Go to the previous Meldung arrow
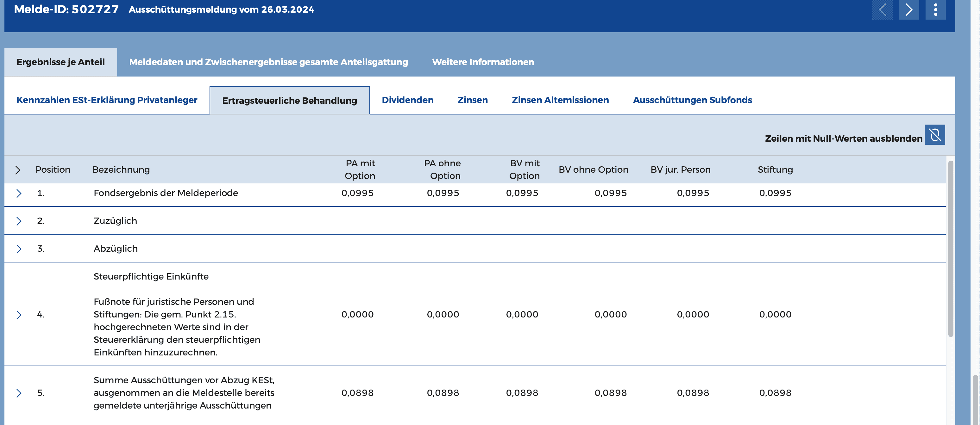This screenshot has width=980, height=425. point(882,9)
